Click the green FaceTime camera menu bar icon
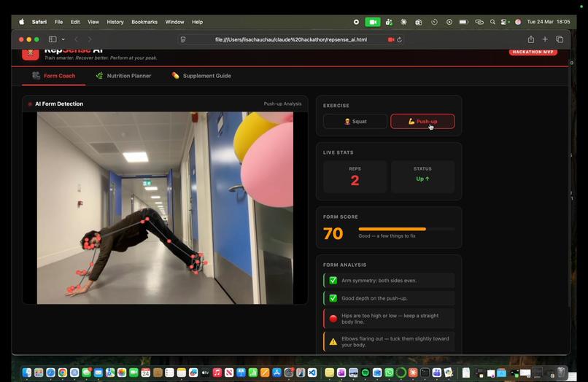Screen dimensions: 588x382 [373, 22]
